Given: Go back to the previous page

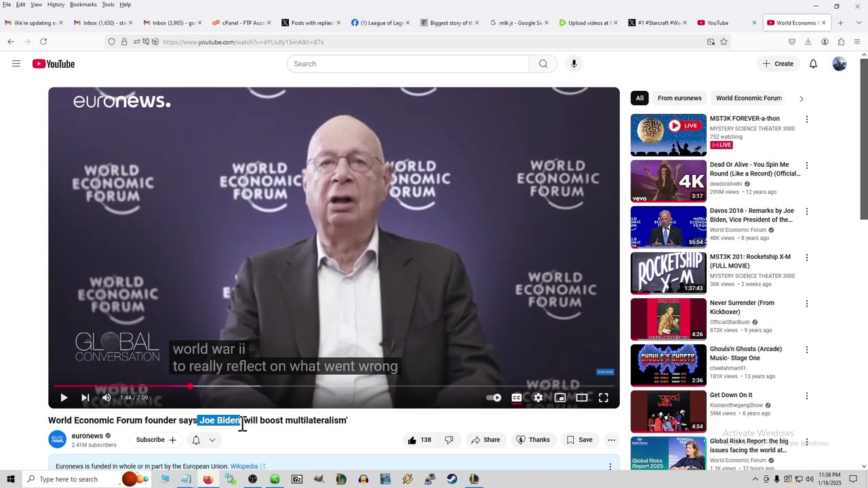Looking at the screenshot, I should click(x=11, y=42).
